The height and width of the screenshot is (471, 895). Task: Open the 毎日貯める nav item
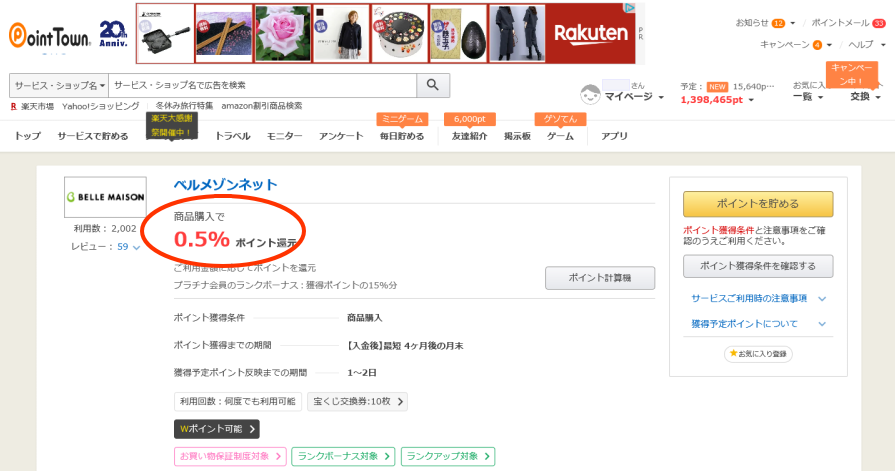point(402,136)
